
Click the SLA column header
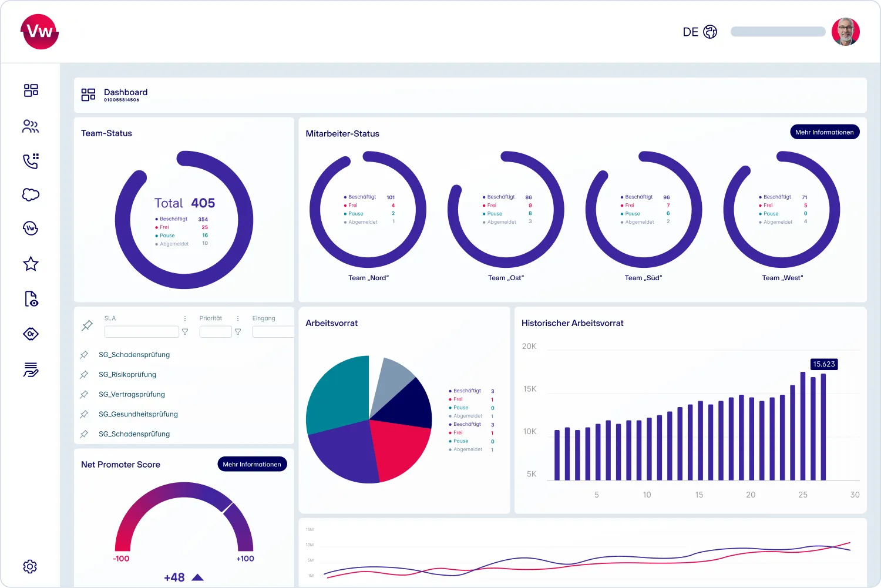click(110, 318)
